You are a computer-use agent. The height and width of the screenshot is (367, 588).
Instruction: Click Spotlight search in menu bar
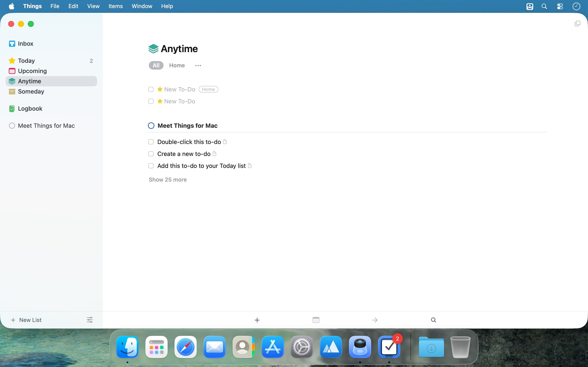(544, 6)
